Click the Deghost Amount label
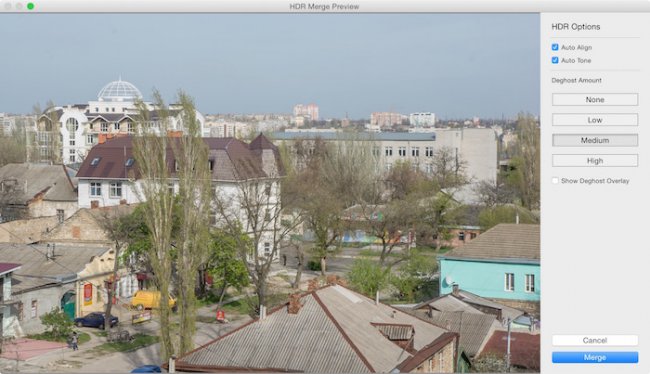 coord(576,80)
